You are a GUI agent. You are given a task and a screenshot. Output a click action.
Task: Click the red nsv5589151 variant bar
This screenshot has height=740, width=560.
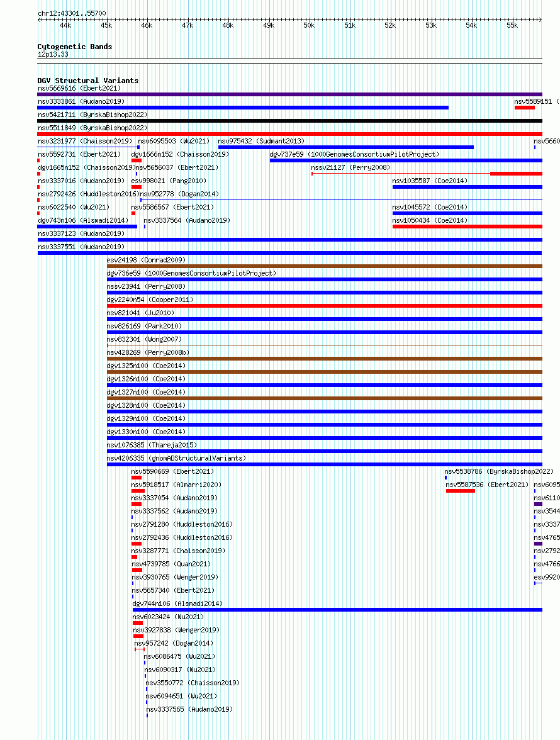click(x=525, y=108)
